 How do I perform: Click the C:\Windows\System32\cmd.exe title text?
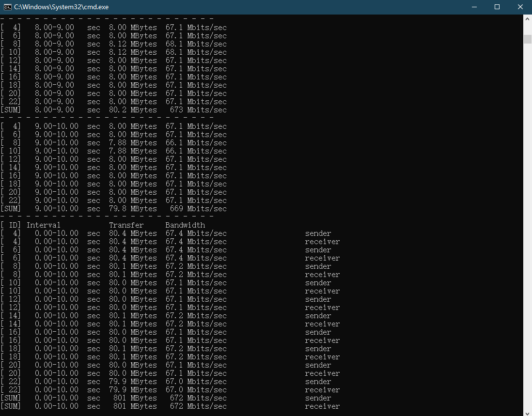(x=62, y=7)
